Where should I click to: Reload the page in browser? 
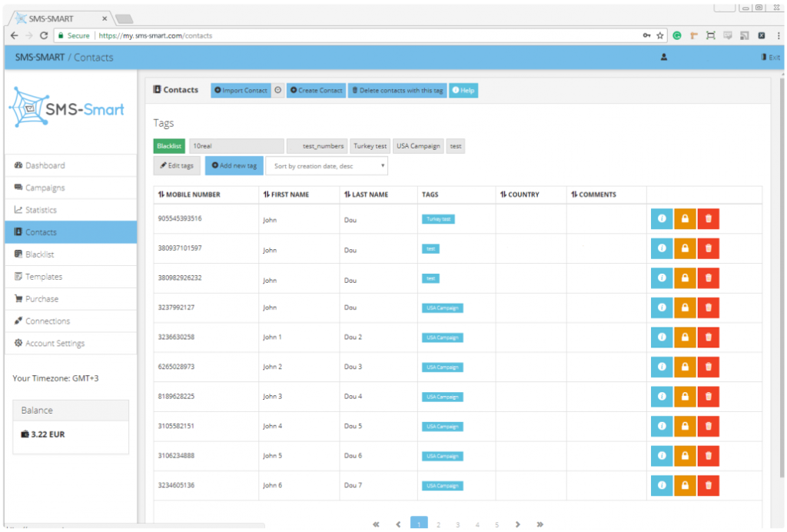tap(44, 35)
